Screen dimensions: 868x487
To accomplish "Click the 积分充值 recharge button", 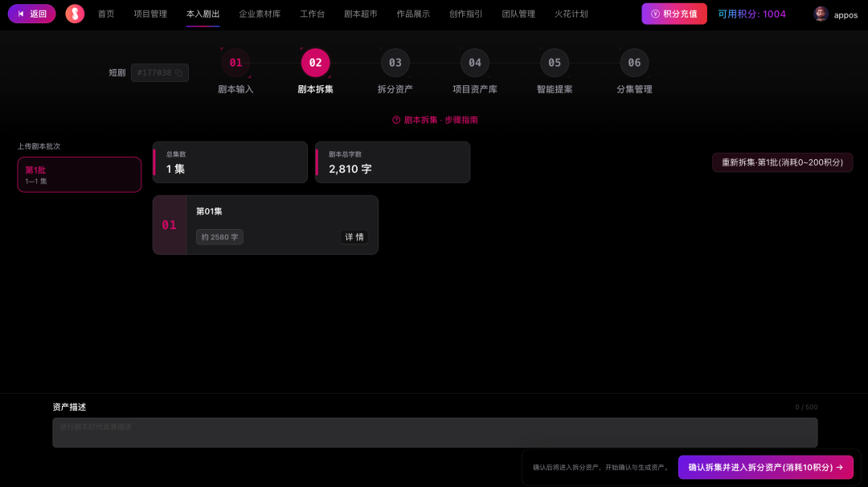I will [674, 14].
